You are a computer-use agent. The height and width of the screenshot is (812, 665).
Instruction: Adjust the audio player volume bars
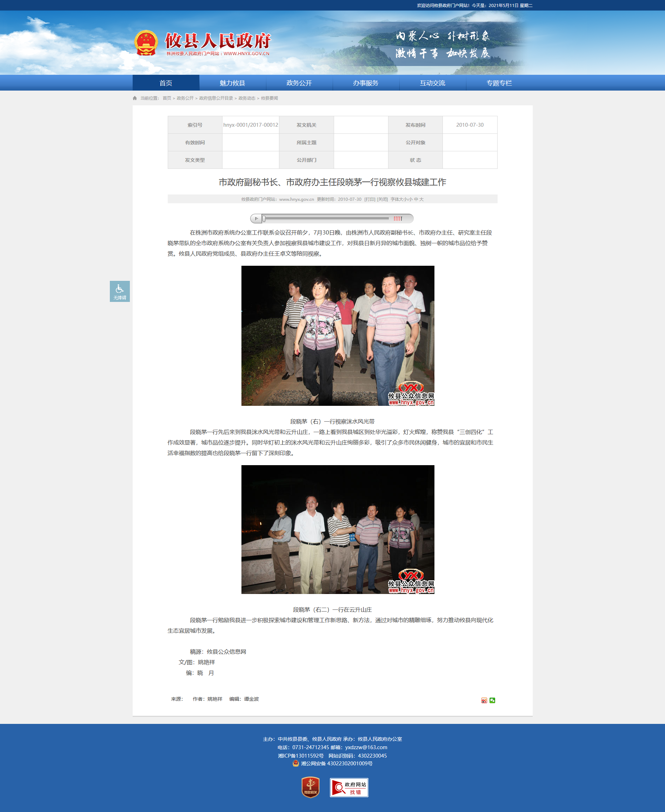[x=398, y=218]
